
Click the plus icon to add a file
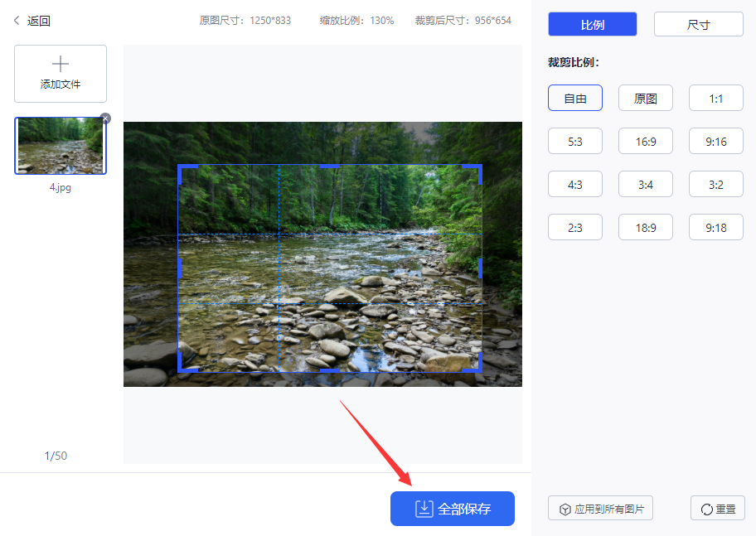pyautogui.click(x=61, y=64)
